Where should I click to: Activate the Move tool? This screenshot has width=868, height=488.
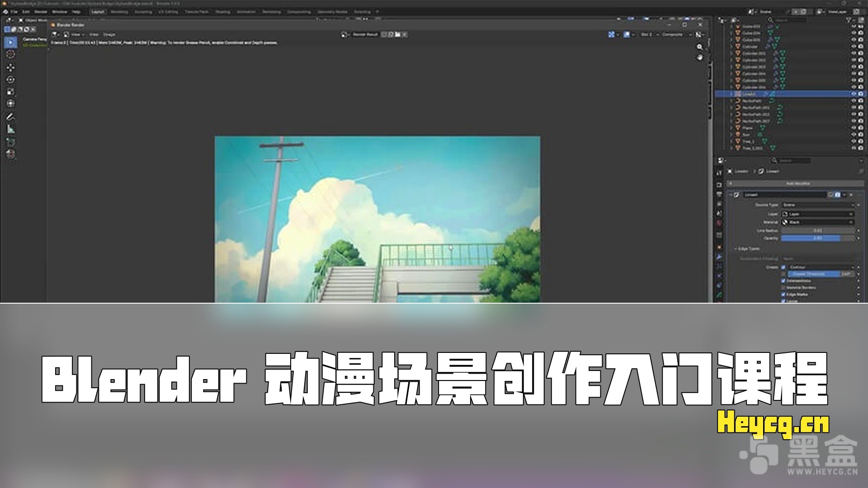pos(11,67)
